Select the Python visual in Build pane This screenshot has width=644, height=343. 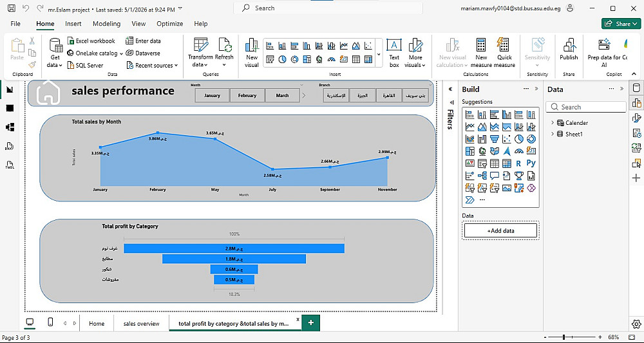531,163
